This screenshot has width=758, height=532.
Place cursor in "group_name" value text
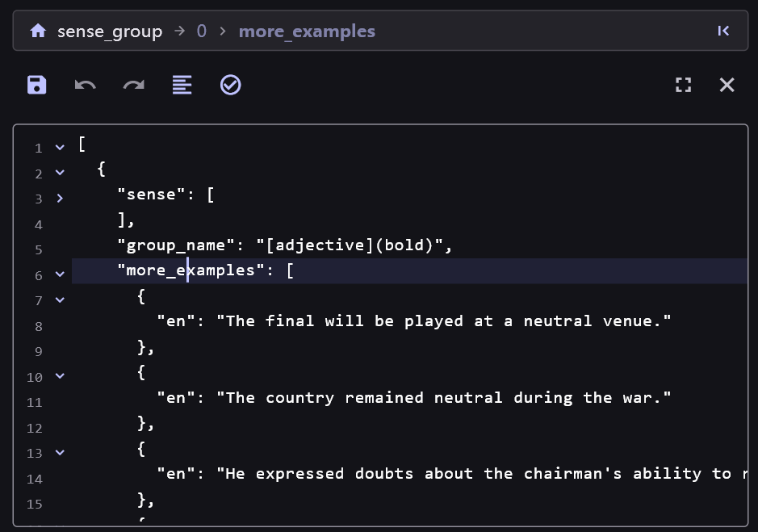[x=350, y=245]
